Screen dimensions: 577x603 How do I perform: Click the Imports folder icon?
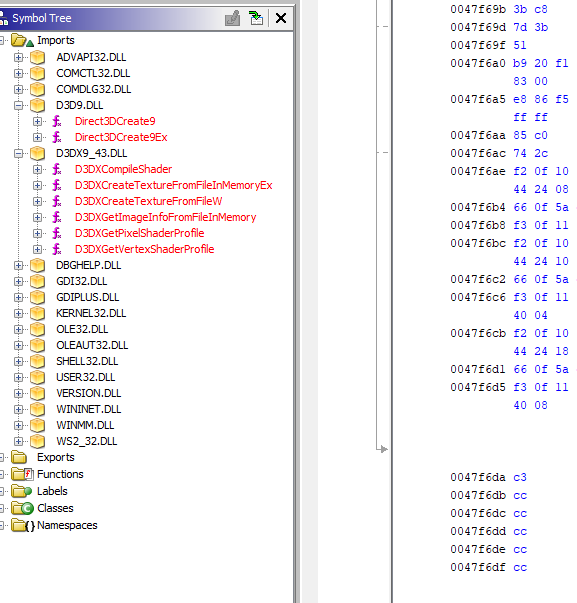coord(22,40)
